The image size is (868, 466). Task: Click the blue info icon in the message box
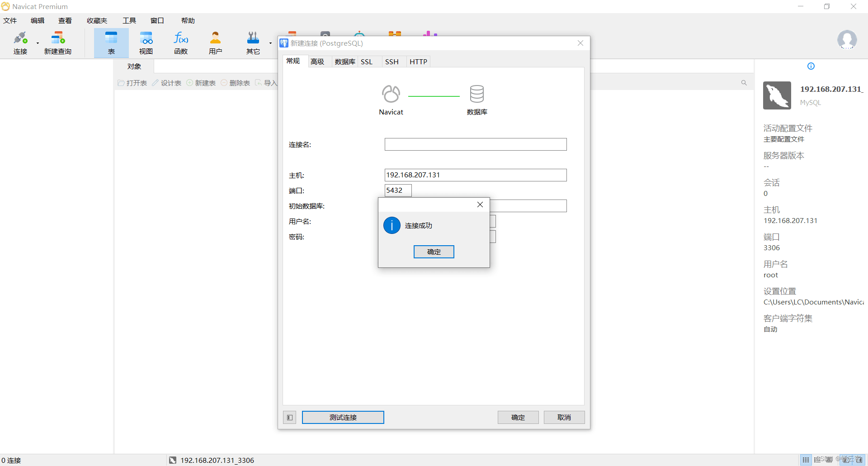click(392, 225)
